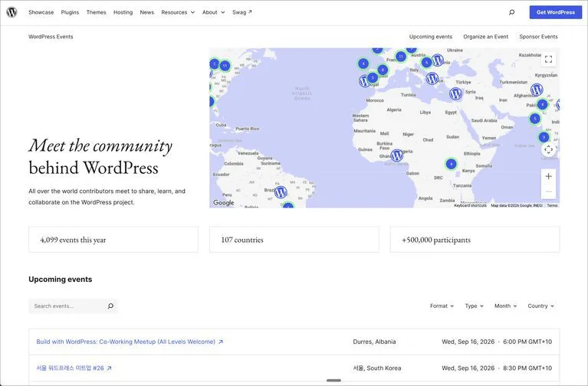Click '서울, South Korea' location text
This screenshot has width=588, height=386.
click(x=377, y=368)
